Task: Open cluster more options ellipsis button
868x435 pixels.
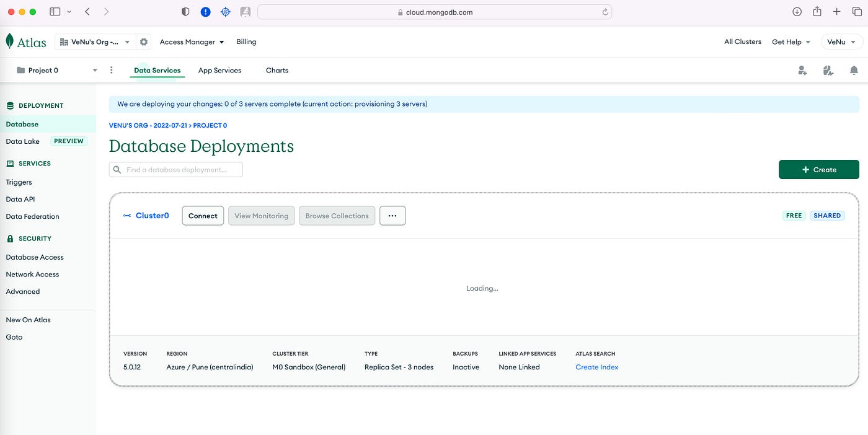Action: [x=392, y=216]
